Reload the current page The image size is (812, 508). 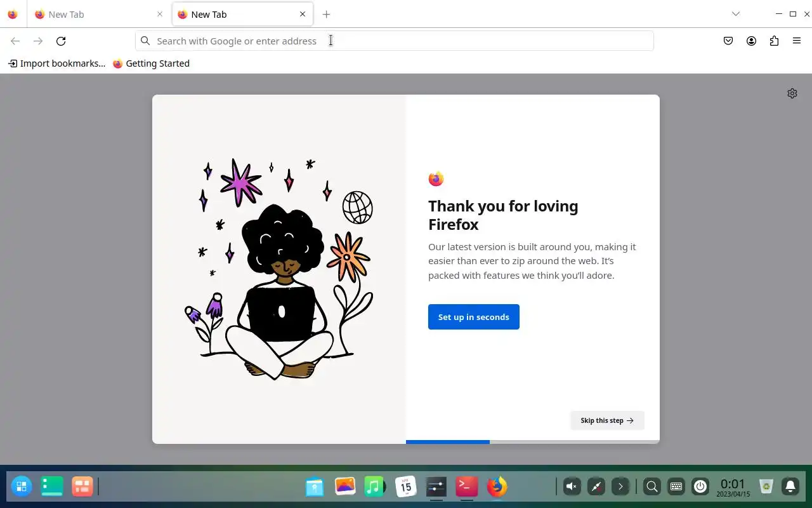(x=61, y=41)
